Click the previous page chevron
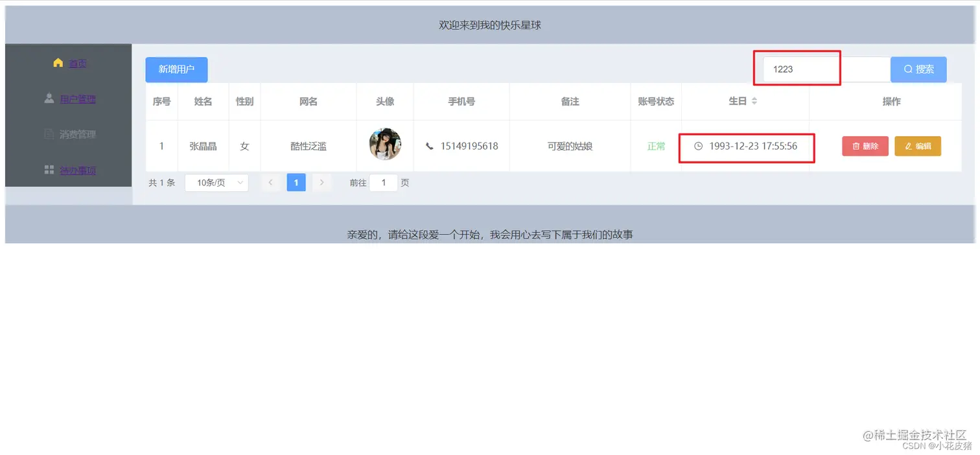The width and height of the screenshot is (980, 455). coord(270,182)
